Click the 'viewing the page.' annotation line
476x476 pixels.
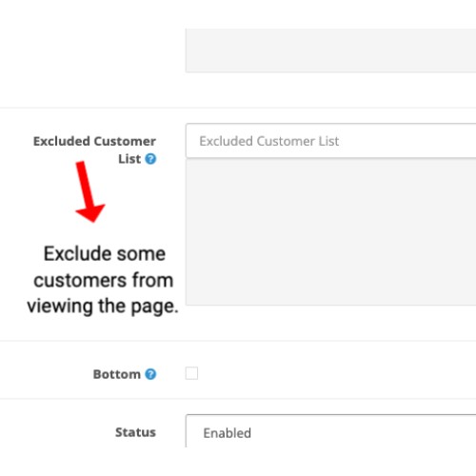[x=103, y=307]
